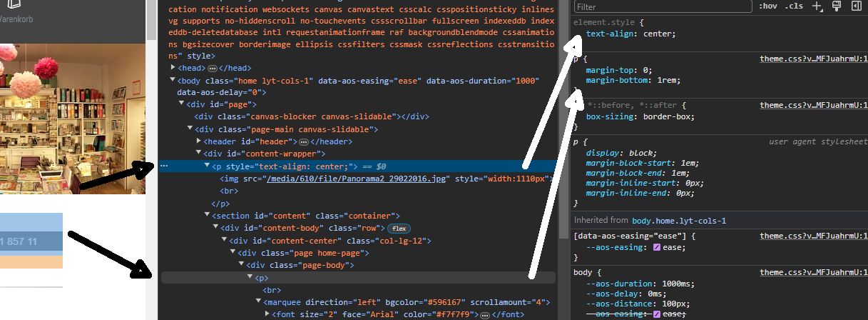Expand the head element node
Viewport: 868px width, 320px height.
(173, 68)
